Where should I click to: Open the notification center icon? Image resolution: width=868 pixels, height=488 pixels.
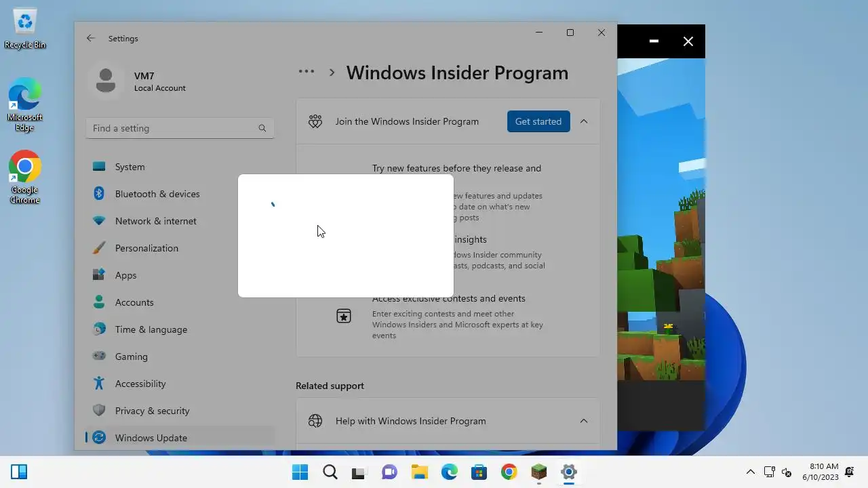pyautogui.click(x=850, y=472)
